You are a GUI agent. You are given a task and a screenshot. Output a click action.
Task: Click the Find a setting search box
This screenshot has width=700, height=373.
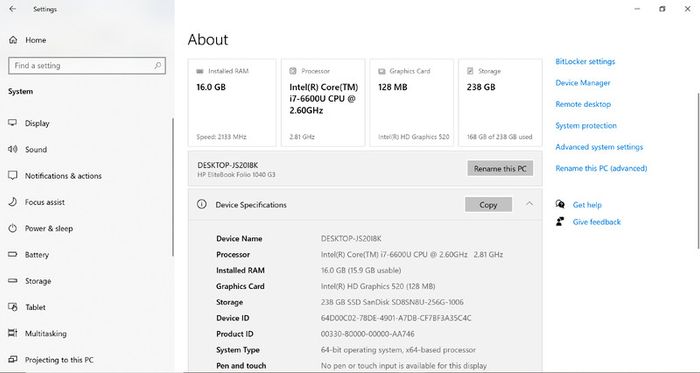(87, 66)
